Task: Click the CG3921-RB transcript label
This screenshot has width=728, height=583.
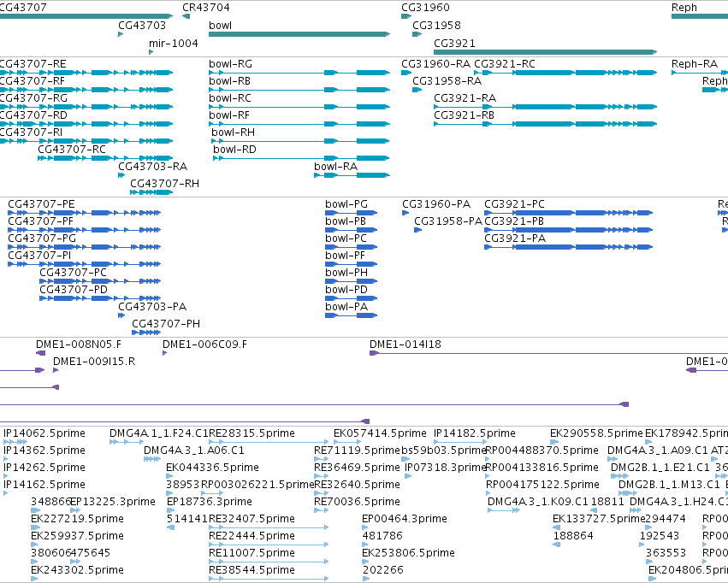Action: point(465,115)
